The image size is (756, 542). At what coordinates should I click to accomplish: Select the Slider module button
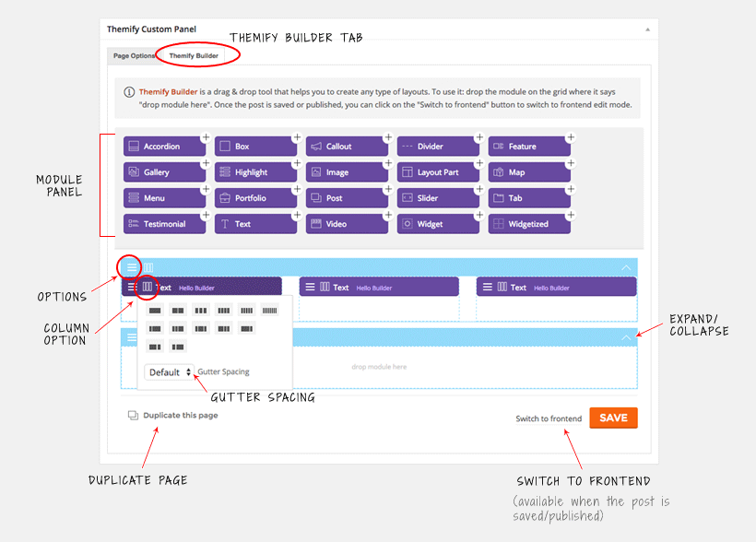[438, 198]
